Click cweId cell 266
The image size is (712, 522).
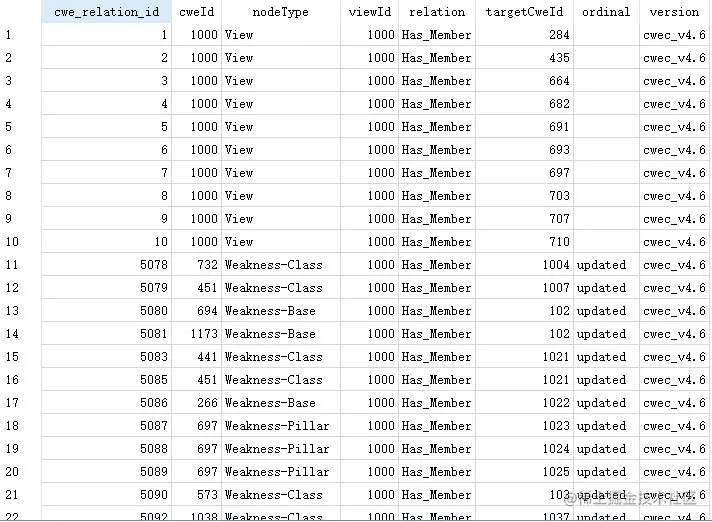197,403
